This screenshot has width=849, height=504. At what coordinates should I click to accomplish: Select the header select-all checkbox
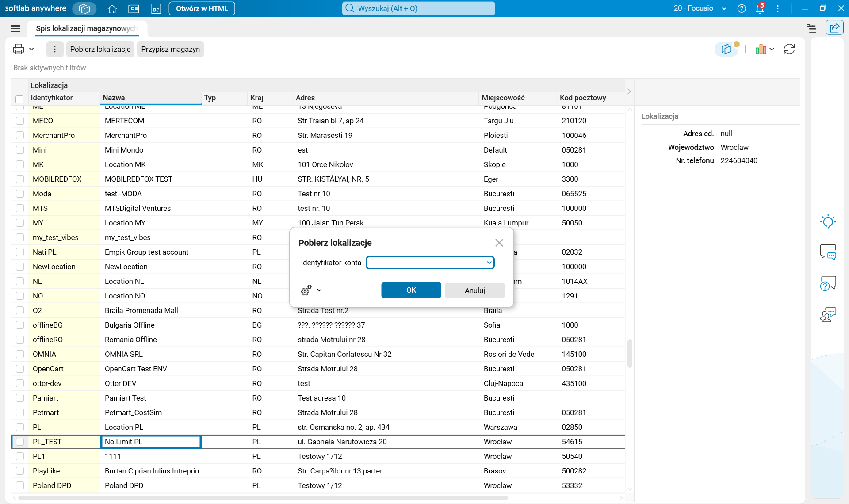[19, 99]
